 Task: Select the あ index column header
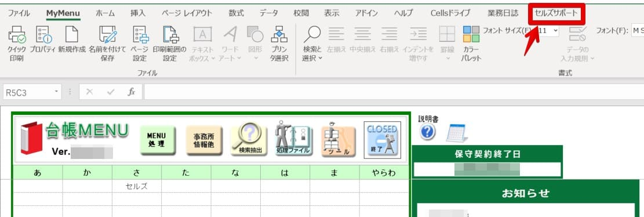click(x=38, y=173)
